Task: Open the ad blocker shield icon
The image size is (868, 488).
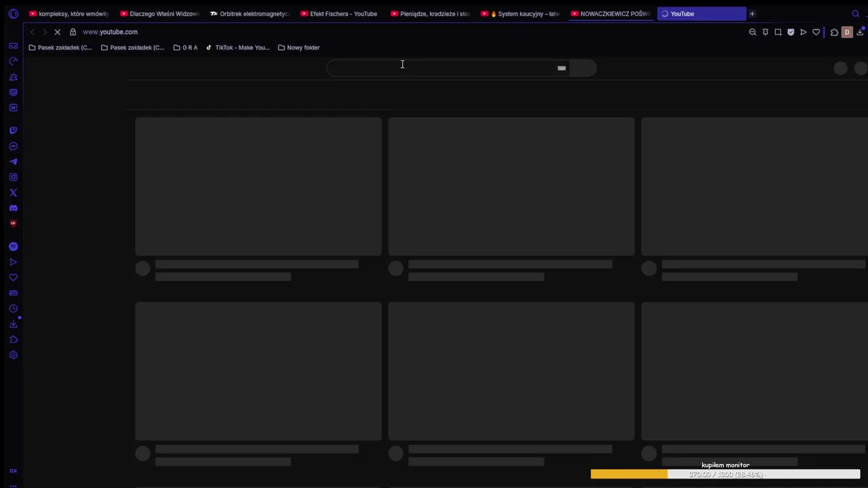Action: [791, 32]
